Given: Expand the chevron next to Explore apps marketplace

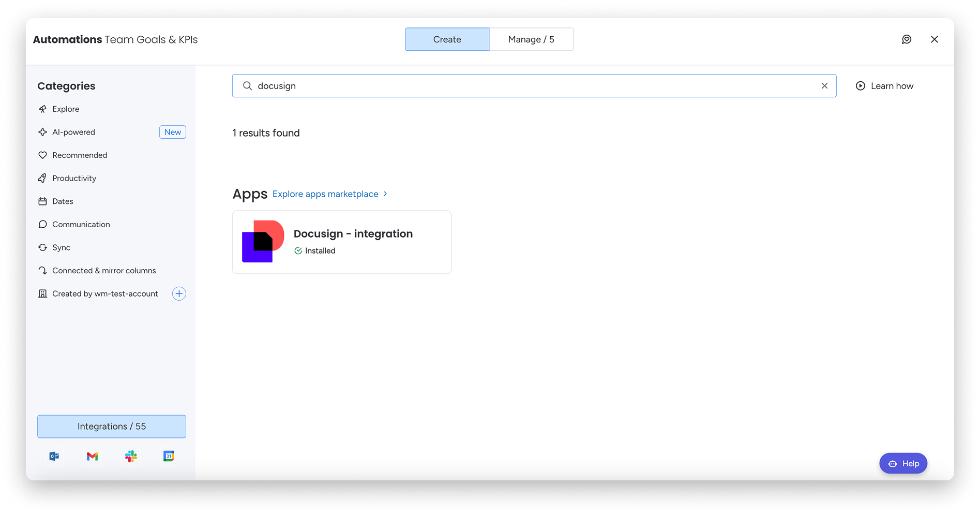Looking at the screenshot, I should pos(385,194).
